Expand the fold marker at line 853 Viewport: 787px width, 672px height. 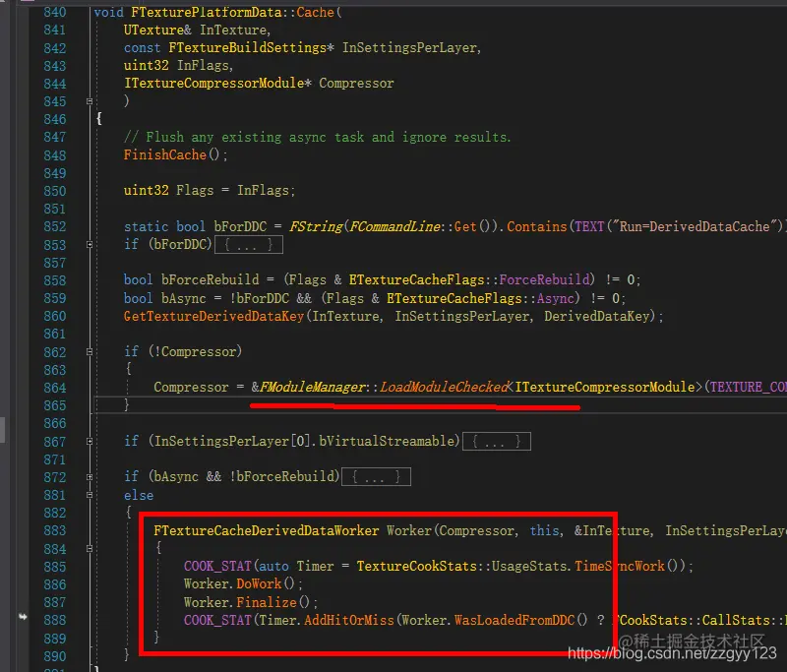click(90, 245)
